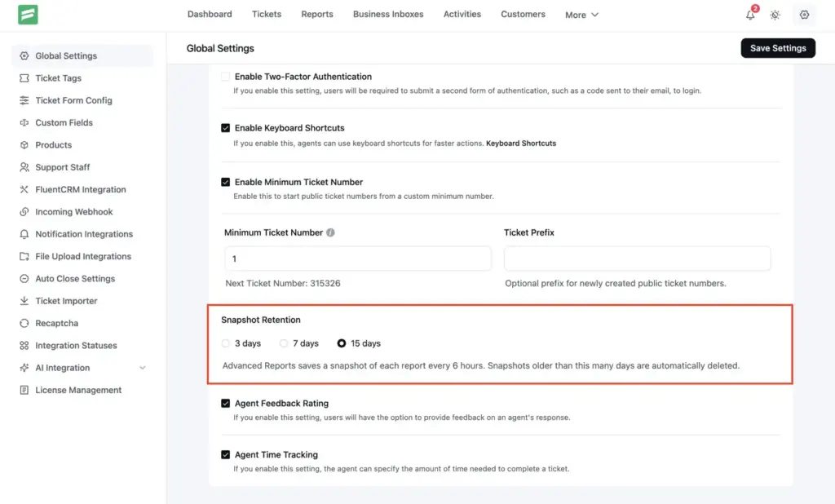Open the More dropdown menu
Viewport: 835px width, 504px height.
tap(581, 15)
